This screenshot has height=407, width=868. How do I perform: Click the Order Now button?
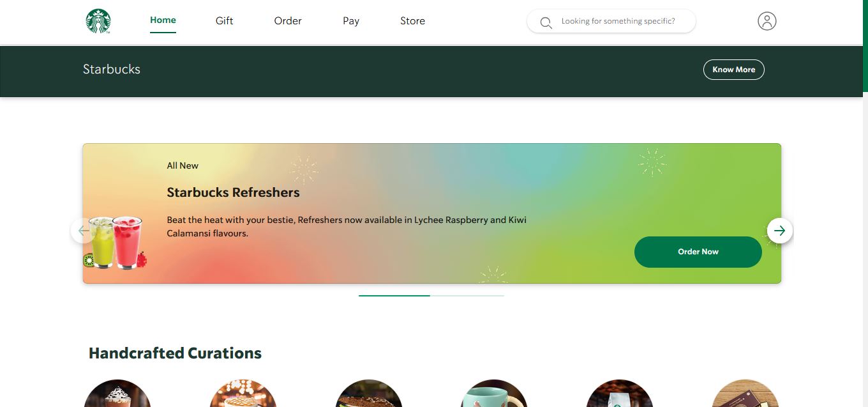(x=698, y=252)
